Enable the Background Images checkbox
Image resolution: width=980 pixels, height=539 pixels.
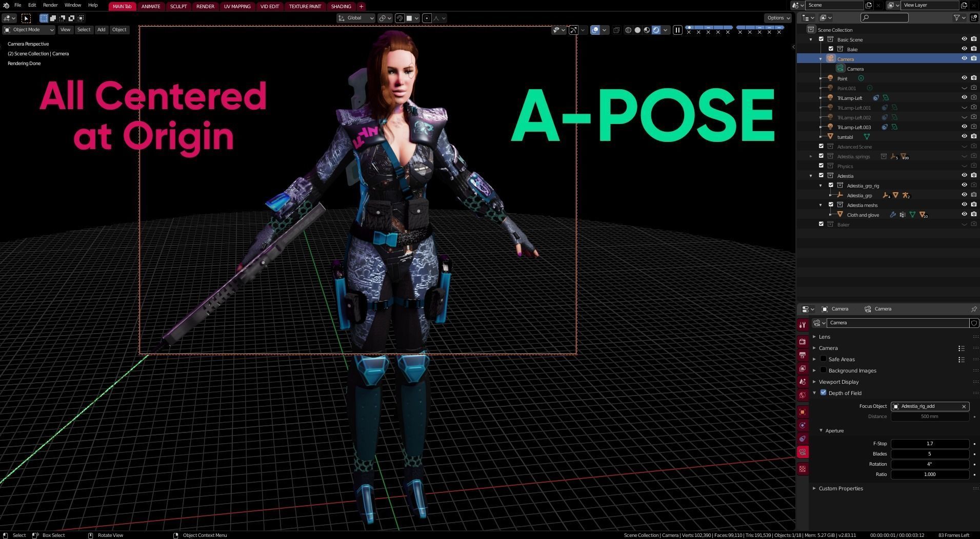click(823, 370)
